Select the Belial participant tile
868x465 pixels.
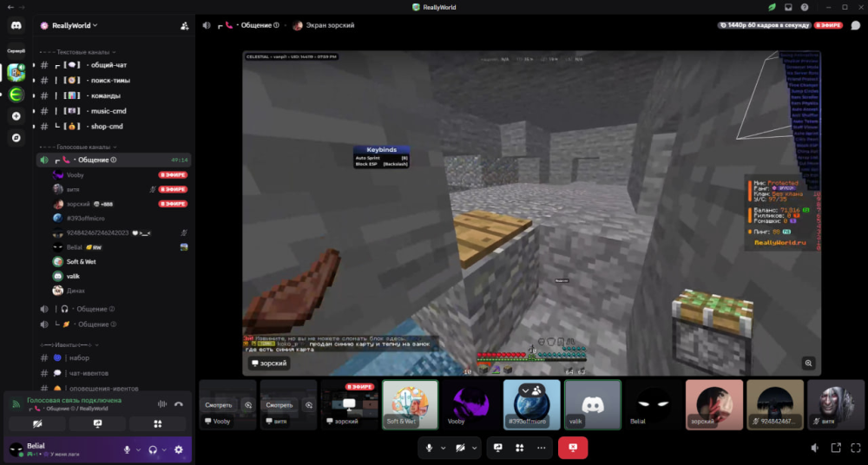point(654,404)
